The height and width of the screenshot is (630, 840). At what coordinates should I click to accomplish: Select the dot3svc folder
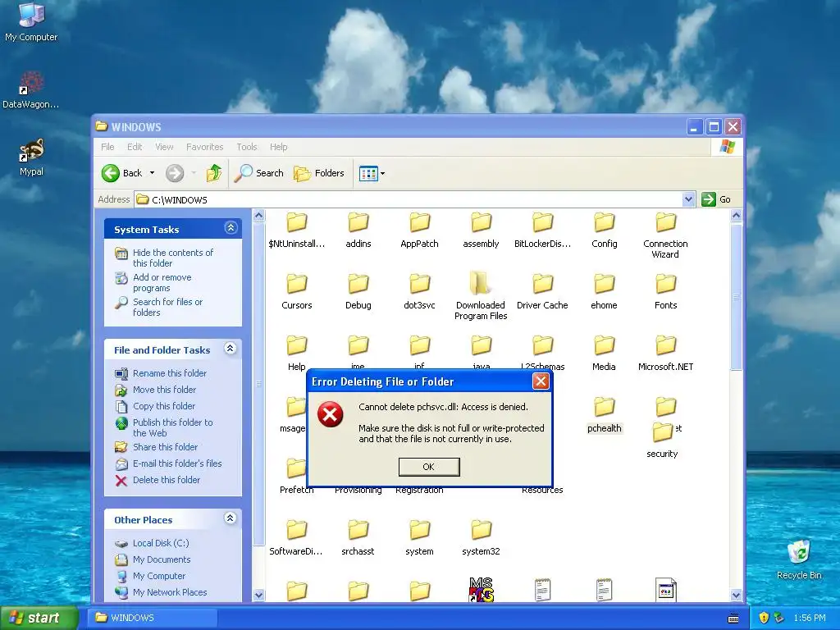419,292
